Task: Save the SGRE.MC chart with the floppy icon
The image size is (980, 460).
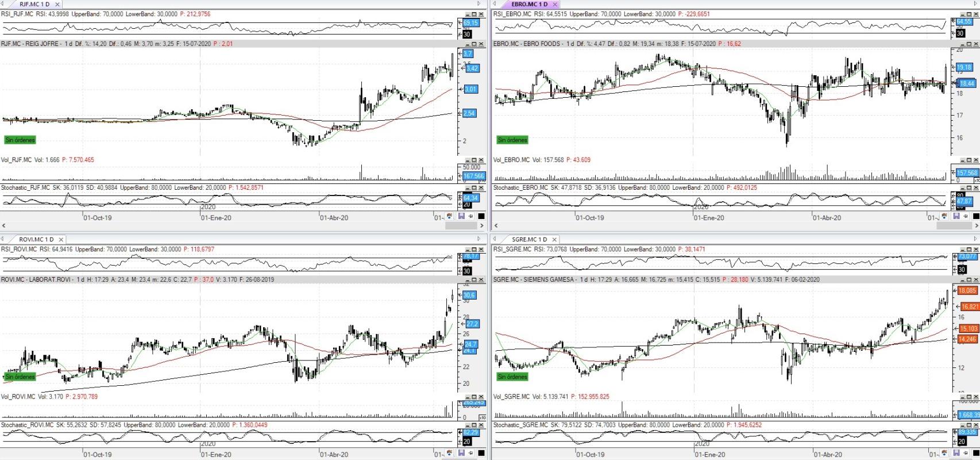Action: [956, 453]
